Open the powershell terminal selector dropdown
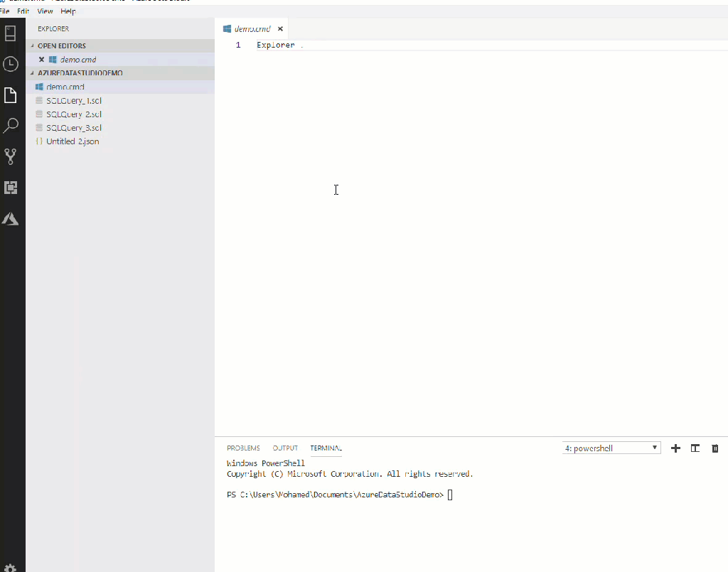Screen dimensions: 728x572 611,448
